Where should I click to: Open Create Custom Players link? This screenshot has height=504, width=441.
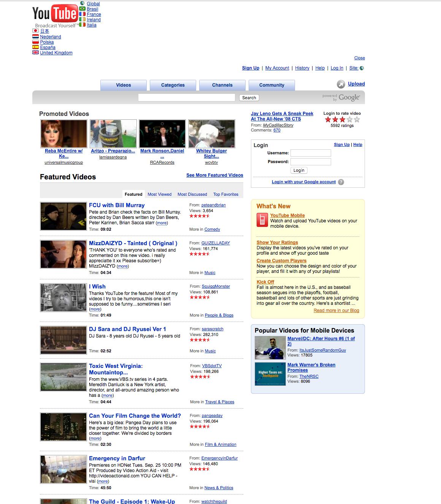[x=281, y=261]
